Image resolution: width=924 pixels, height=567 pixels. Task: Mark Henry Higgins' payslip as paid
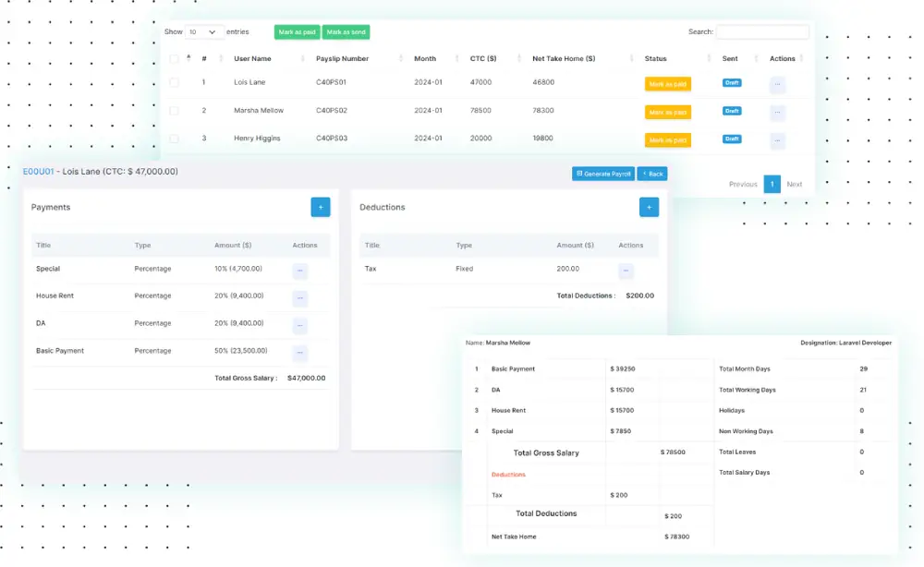[x=668, y=139]
